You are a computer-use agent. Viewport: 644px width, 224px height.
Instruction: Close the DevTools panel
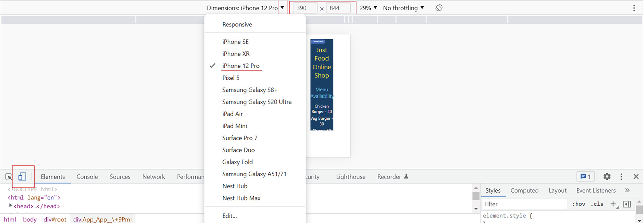[636, 177]
